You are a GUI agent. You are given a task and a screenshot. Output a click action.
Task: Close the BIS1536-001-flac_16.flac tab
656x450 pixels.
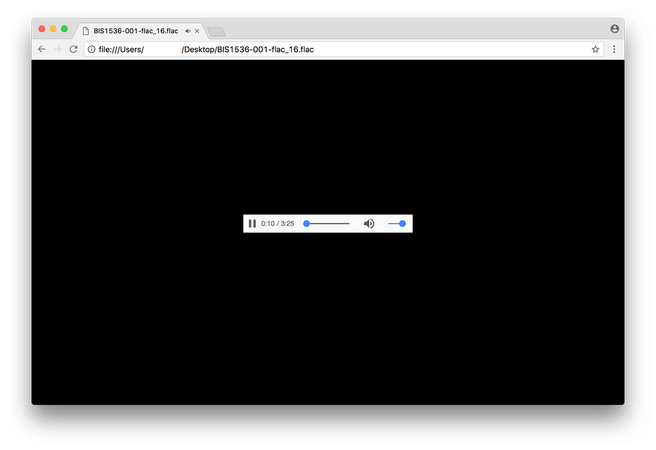pos(197,31)
